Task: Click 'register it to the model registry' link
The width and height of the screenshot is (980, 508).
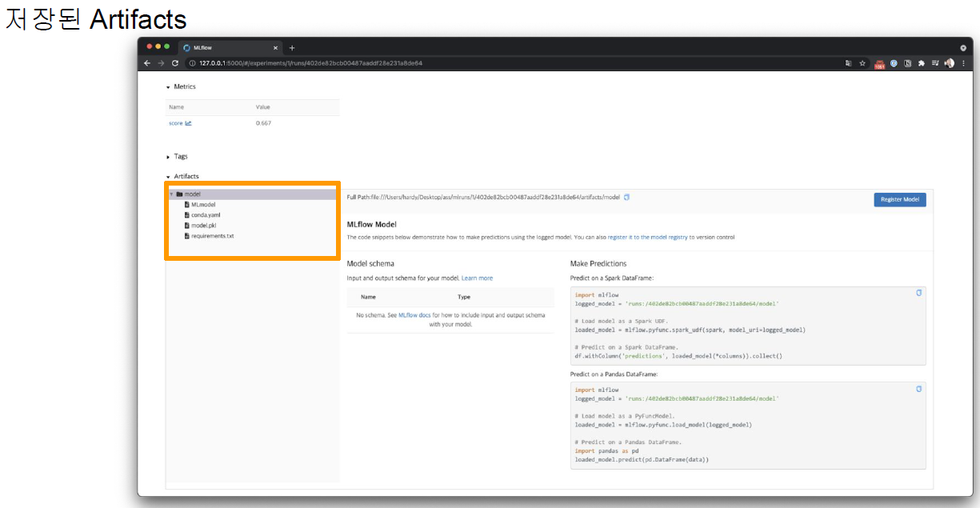Action: 647,237
